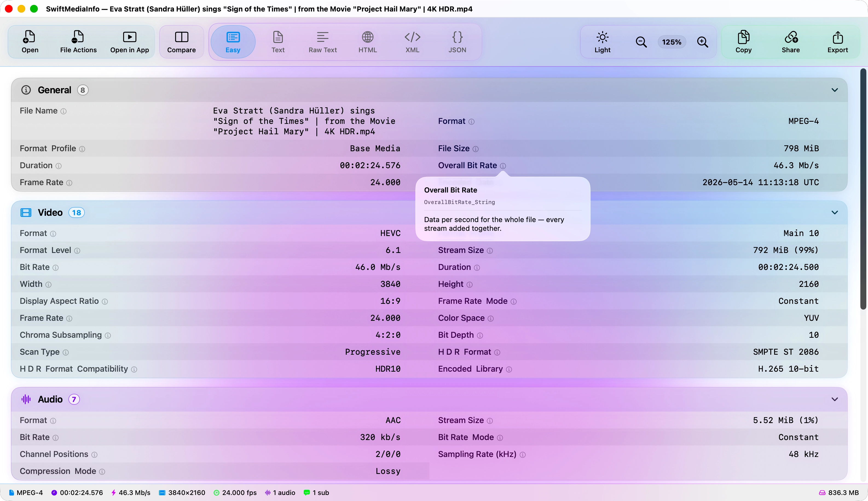The image size is (868, 501).
Task: Show info for HDR Format Compatibility
Action: [134, 369]
